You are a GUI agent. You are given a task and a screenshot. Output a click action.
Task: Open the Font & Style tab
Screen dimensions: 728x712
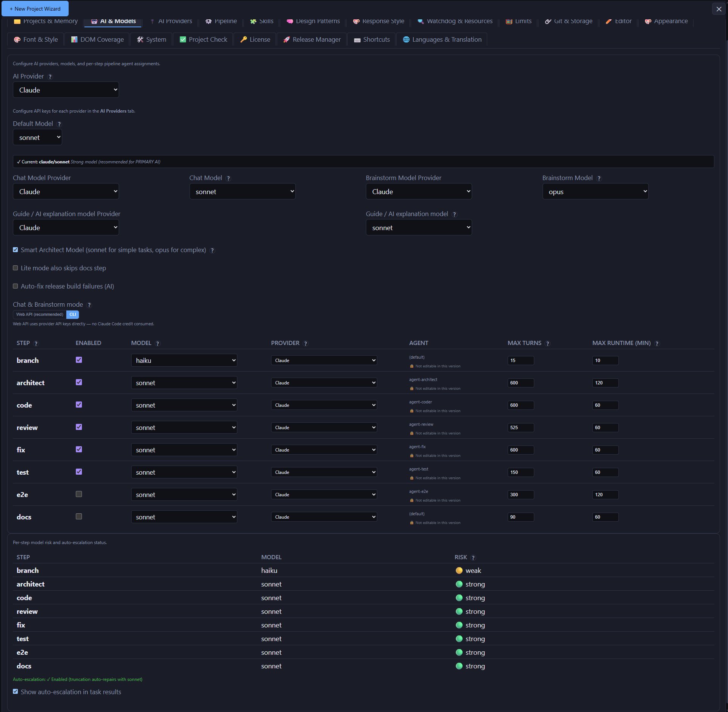click(36, 39)
